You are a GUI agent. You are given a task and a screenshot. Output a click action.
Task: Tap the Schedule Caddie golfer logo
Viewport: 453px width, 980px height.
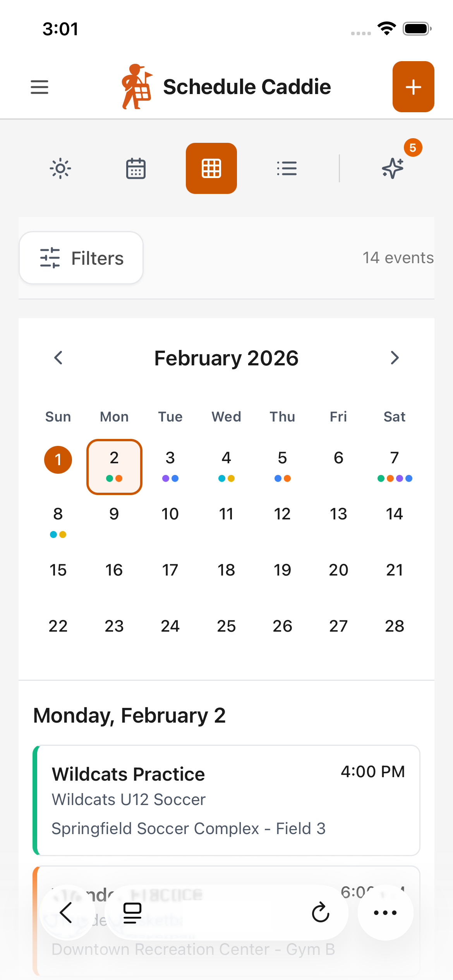coord(136,87)
